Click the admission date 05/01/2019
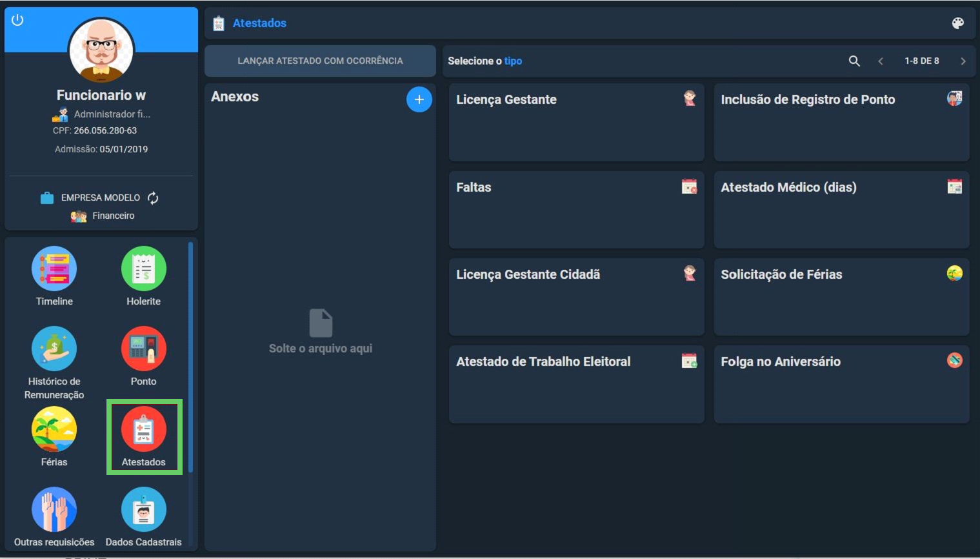980x559 pixels. pos(124,149)
